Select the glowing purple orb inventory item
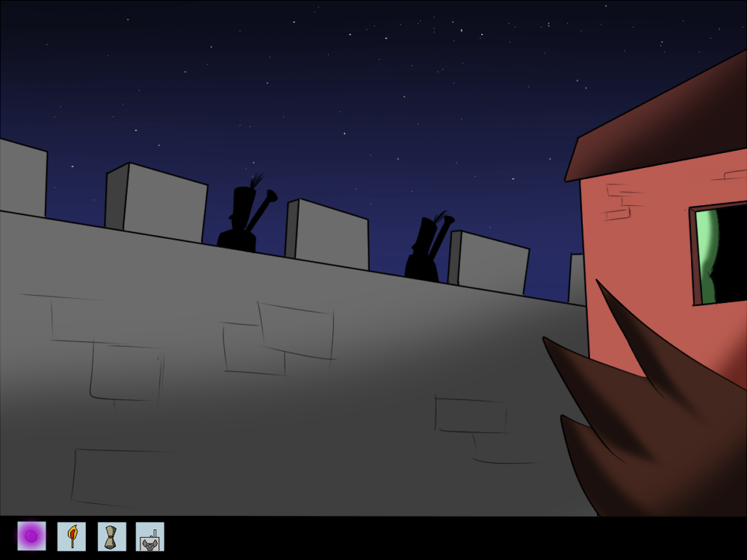Image resolution: width=747 pixels, height=560 pixels. 31,536
